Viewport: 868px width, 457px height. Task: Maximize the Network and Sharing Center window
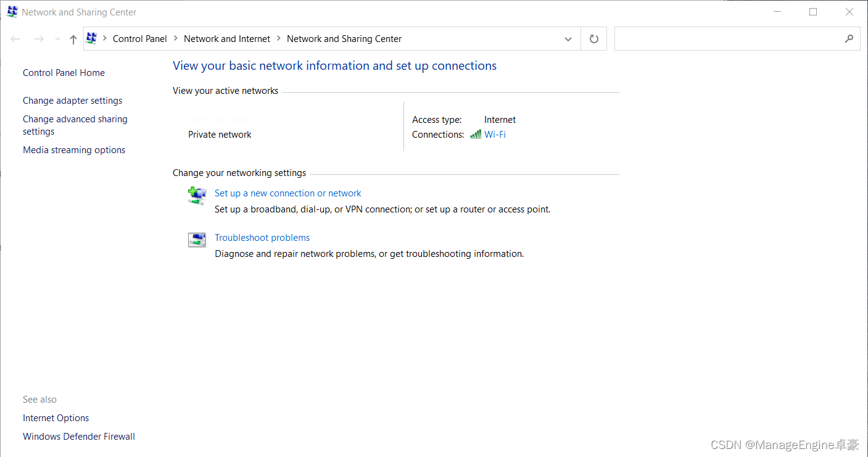coord(813,12)
